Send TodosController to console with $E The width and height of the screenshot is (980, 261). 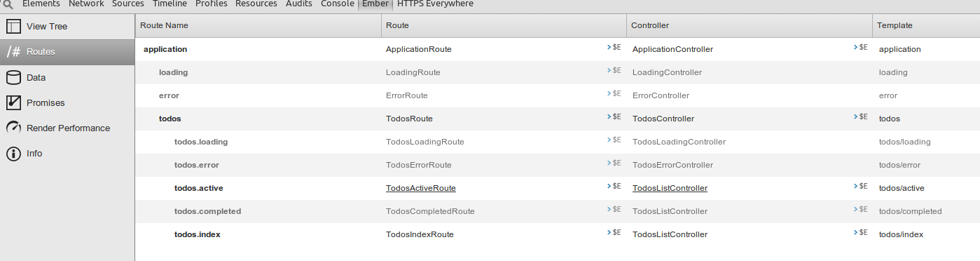coord(861,117)
